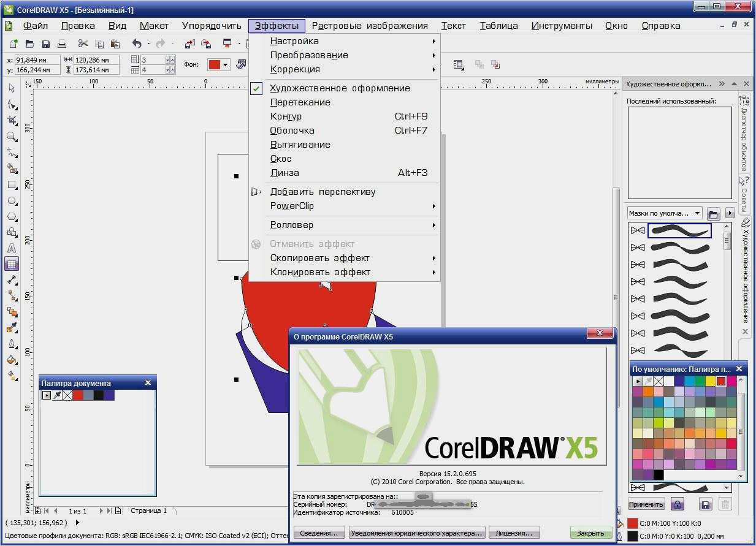Select the Blend interactive tool
Screen dimensions: 756x546
tap(12, 312)
